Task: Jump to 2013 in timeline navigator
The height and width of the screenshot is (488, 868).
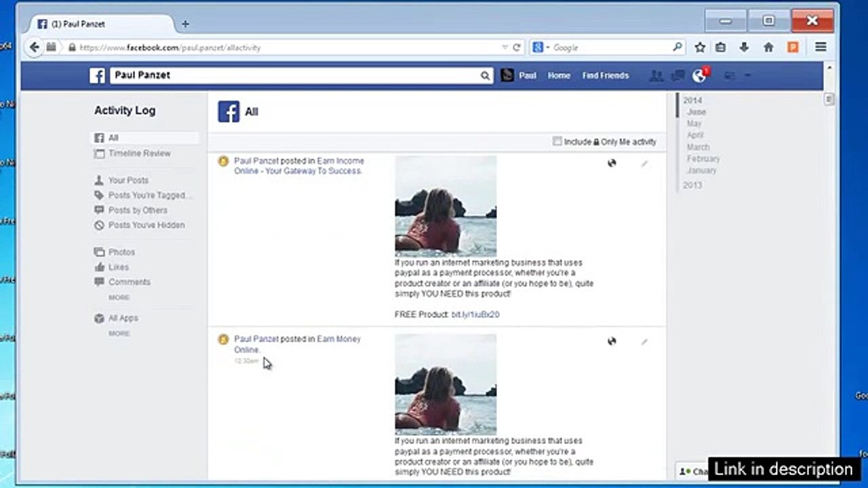Action: (692, 185)
